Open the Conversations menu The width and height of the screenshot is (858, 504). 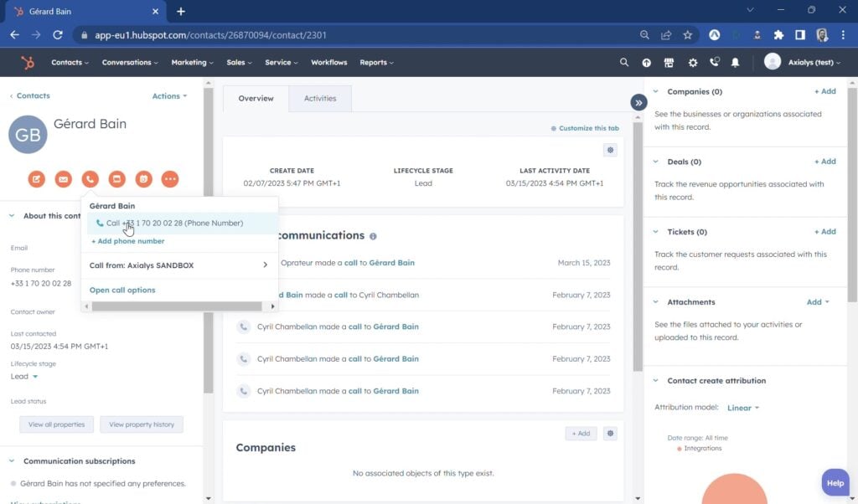(130, 62)
